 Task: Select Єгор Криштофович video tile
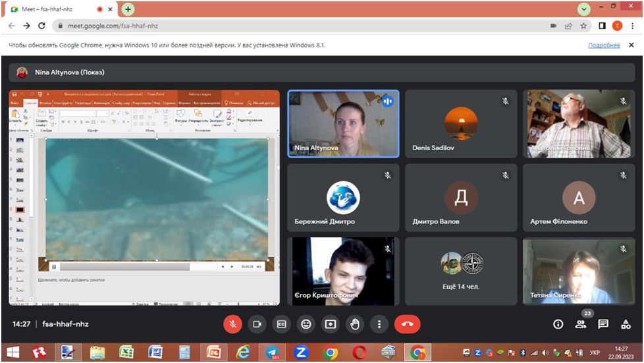(343, 271)
